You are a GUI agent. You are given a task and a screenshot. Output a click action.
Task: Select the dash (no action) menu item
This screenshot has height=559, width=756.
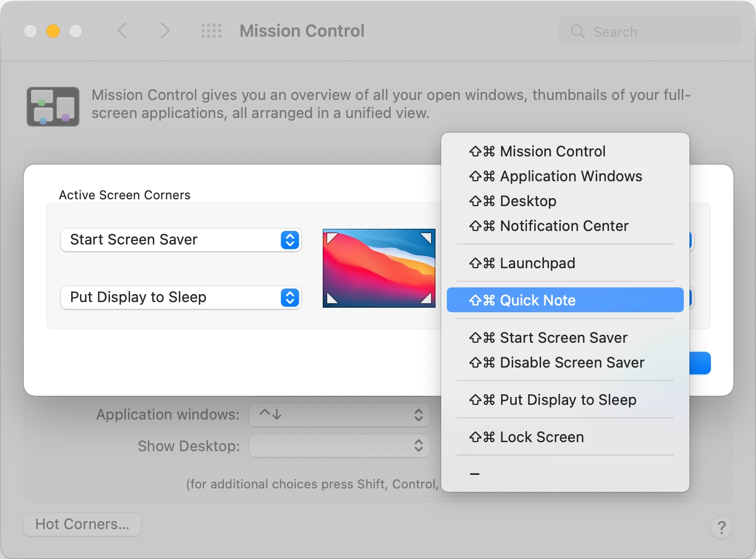[565, 474]
